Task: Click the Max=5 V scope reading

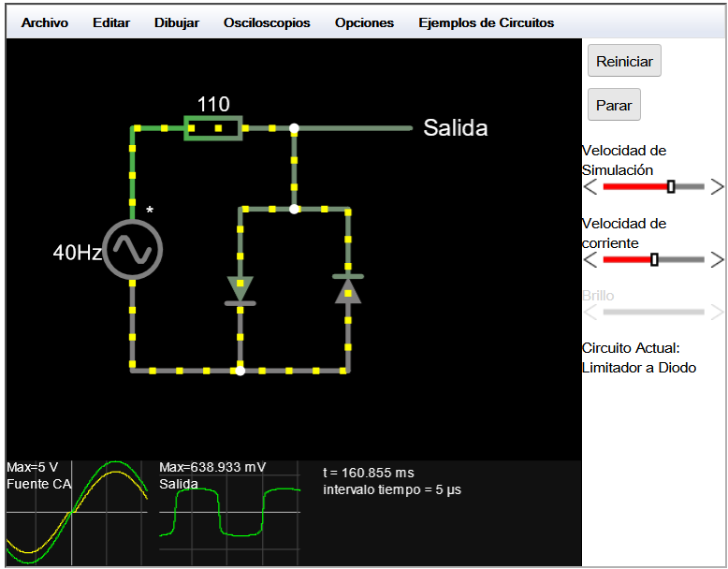Action: pyautogui.click(x=33, y=467)
